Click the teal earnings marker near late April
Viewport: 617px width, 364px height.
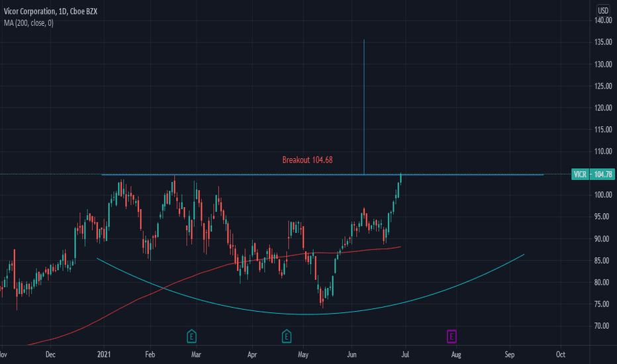tap(287, 336)
